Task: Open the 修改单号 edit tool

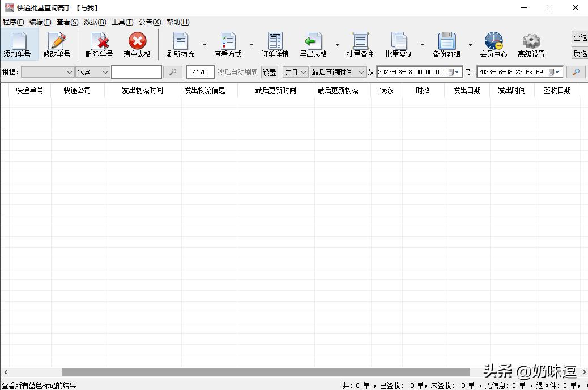Action: tap(57, 45)
